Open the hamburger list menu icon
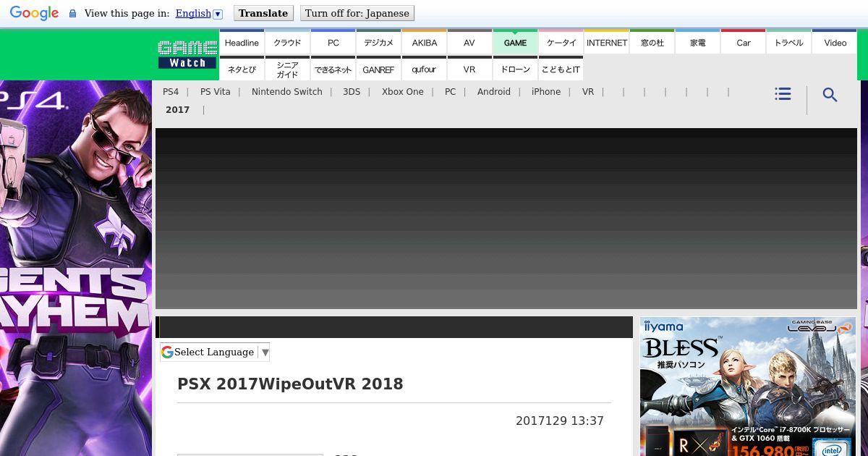Image resolution: width=868 pixels, height=456 pixels. click(x=783, y=94)
